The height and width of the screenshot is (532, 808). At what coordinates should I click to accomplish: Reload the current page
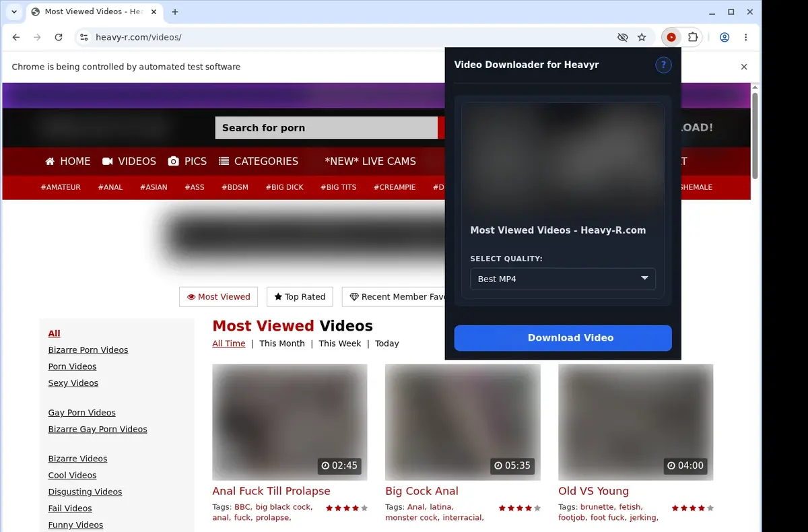[x=59, y=38]
